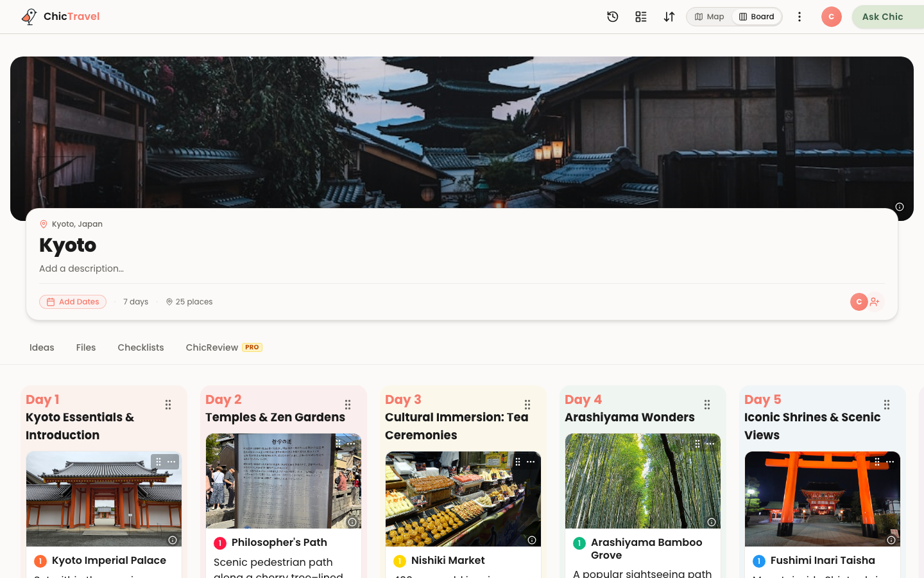Open the Nishiki Market food stall photo

pos(463,499)
